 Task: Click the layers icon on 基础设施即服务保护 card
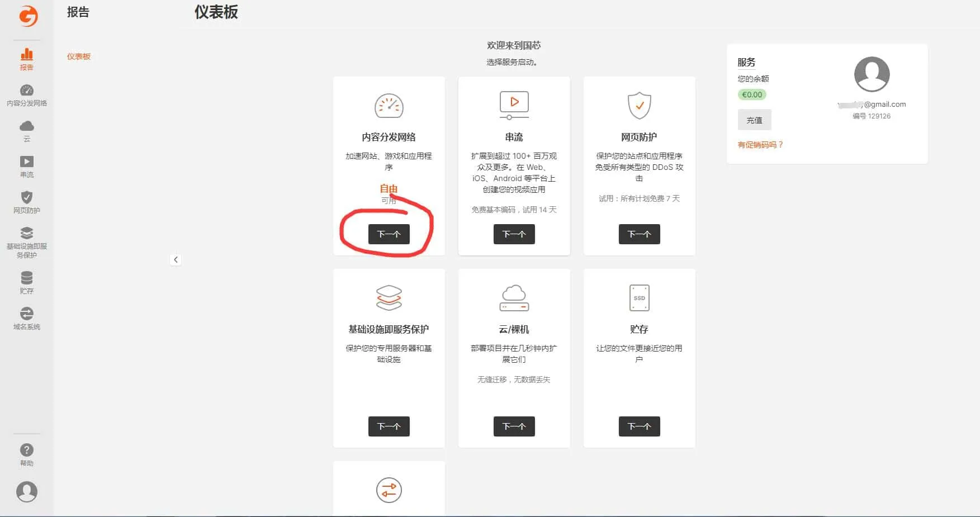(389, 297)
